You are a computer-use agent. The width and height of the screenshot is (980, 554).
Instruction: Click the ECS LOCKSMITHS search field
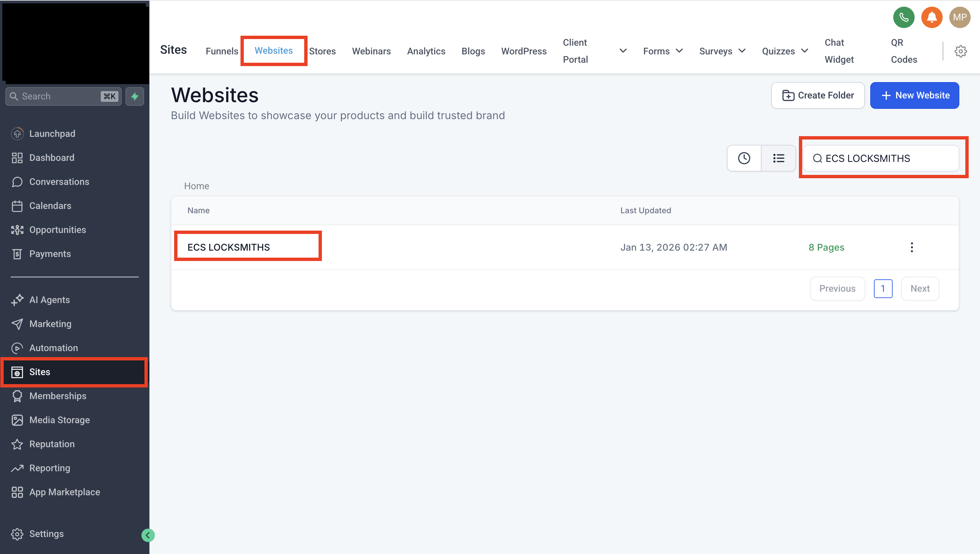883,158
